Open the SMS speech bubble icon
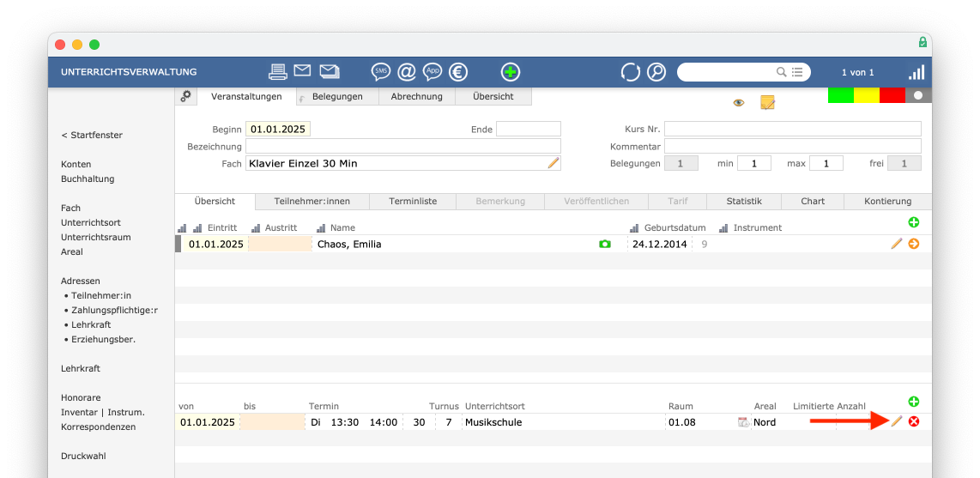Screen dimensions: 980x478 pyautogui.click(x=381, y=72)
